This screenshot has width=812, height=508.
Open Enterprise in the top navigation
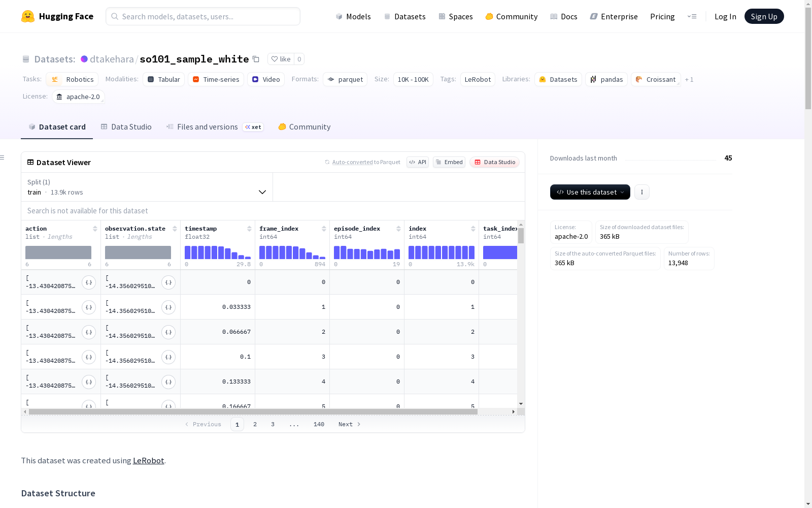pos(614,16)
